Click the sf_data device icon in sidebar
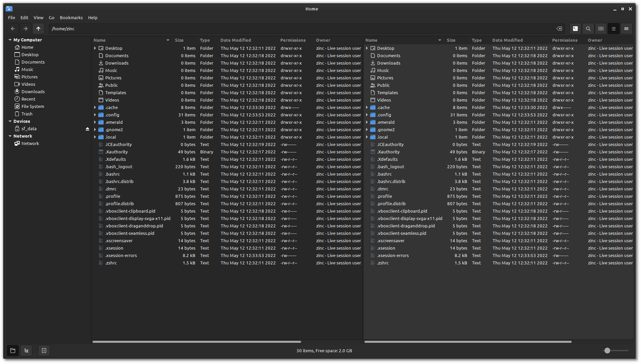Viewport: 641px width, 364px height. (x=17, y=129)
